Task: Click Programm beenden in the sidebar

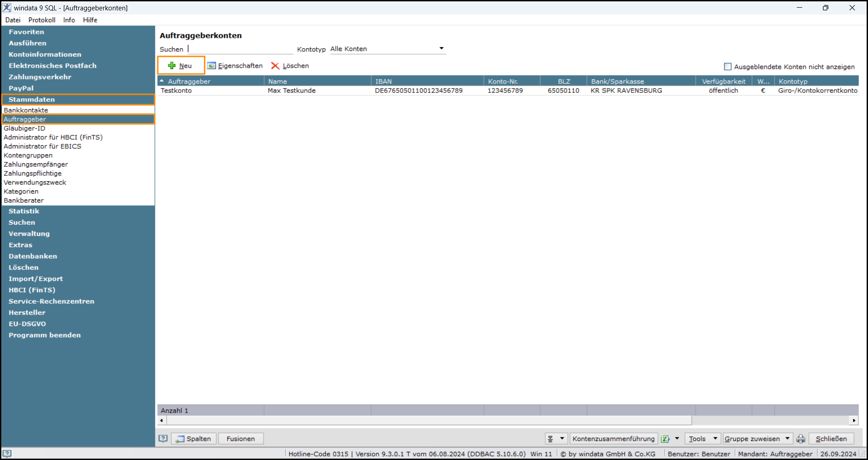Action: [78, 335]
